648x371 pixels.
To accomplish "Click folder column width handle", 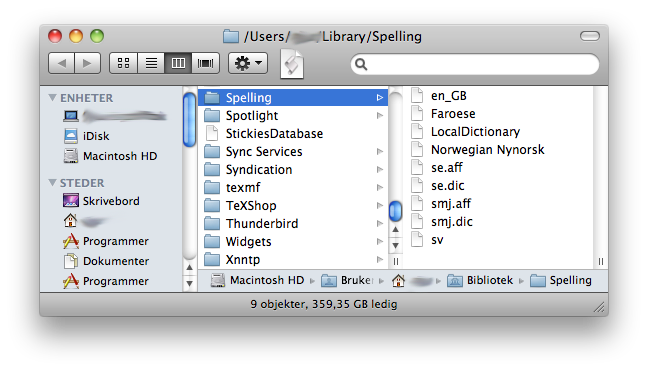I will click(x=395, y=261).
